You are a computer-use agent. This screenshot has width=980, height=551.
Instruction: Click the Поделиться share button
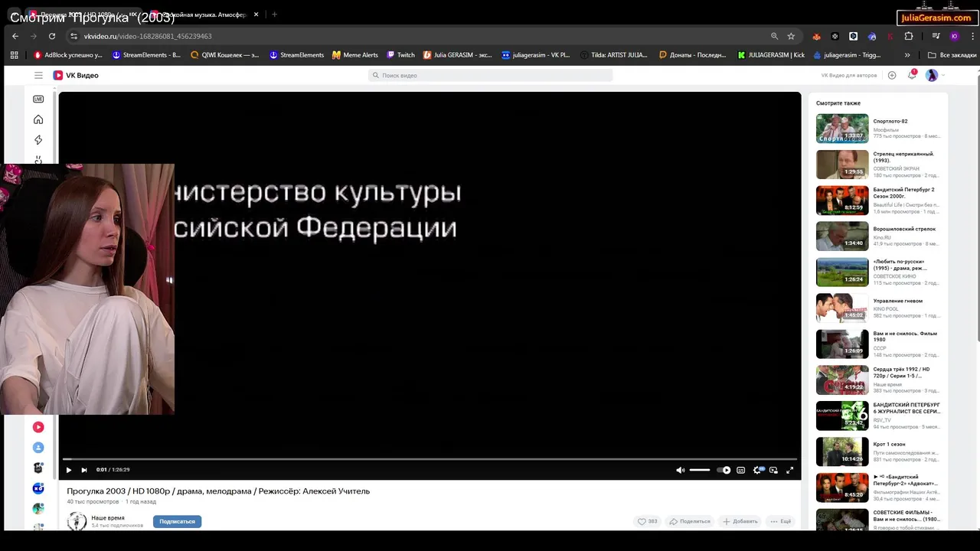(x=690, y=521)
